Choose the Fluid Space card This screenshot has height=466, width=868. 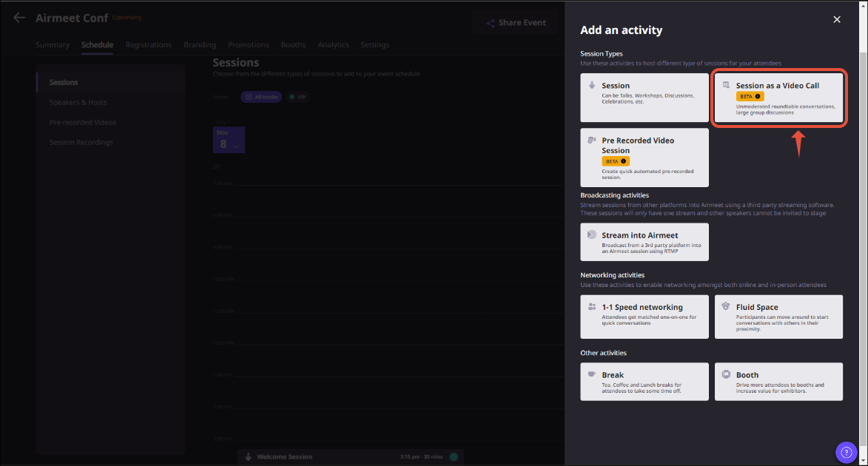point(778,317)
